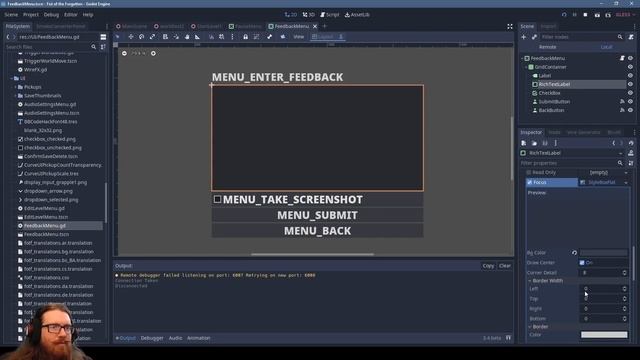Play the project from top bar
Screen dimensions: 640x360
tap(564, 15)
